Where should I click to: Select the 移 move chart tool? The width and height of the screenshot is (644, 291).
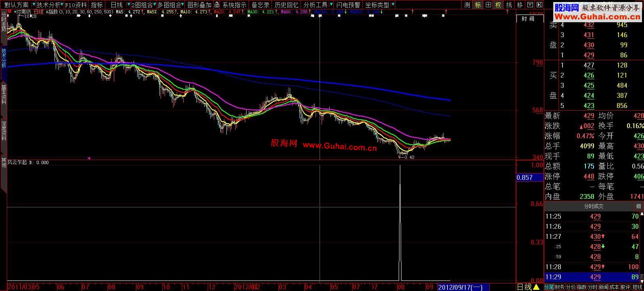[x=519, y=5]
